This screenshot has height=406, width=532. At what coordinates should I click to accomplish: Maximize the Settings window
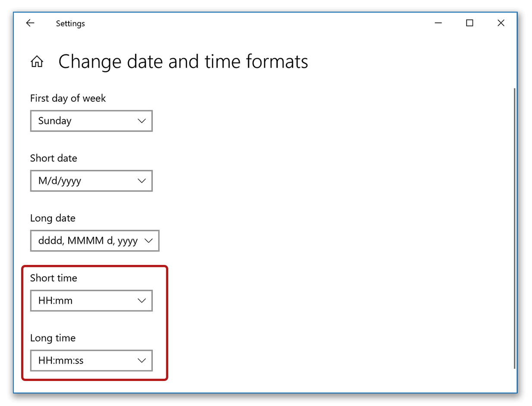[x=469, y=23]
